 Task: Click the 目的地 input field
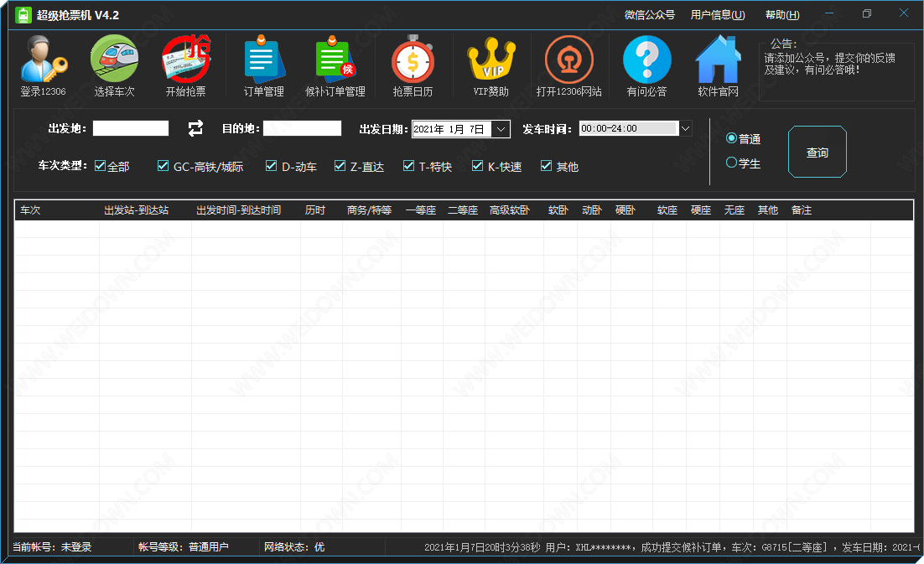pyautogui.click(x=303, y=128)
